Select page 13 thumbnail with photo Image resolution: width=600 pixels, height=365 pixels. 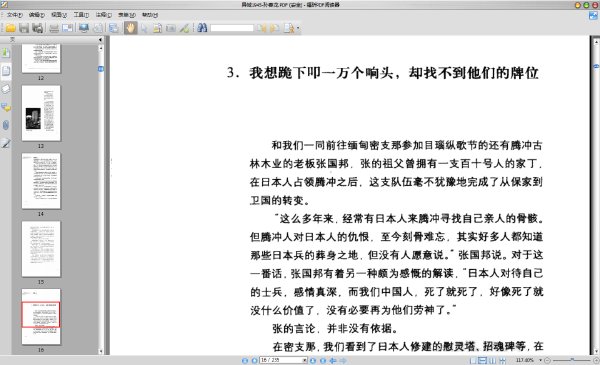pos(41,113)
